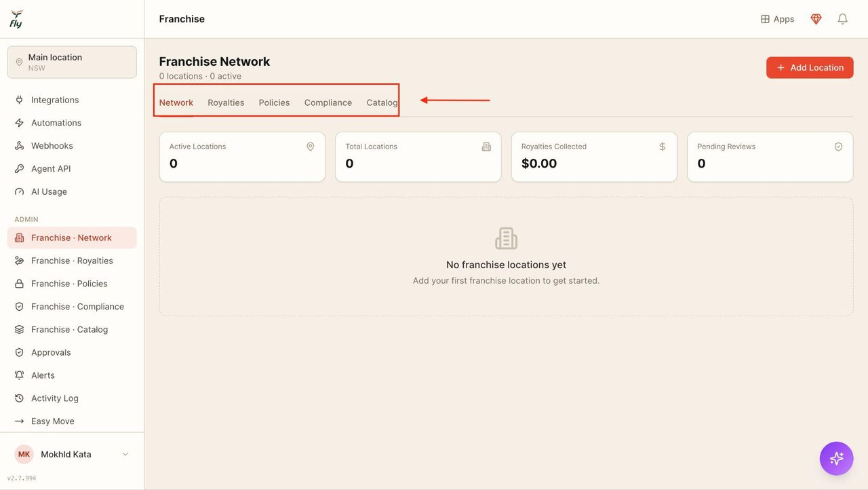Image resolution: width=868 pixels, height=490 pixels.
Task: Click the Franchise page title in header
Action: coord(182,19)
